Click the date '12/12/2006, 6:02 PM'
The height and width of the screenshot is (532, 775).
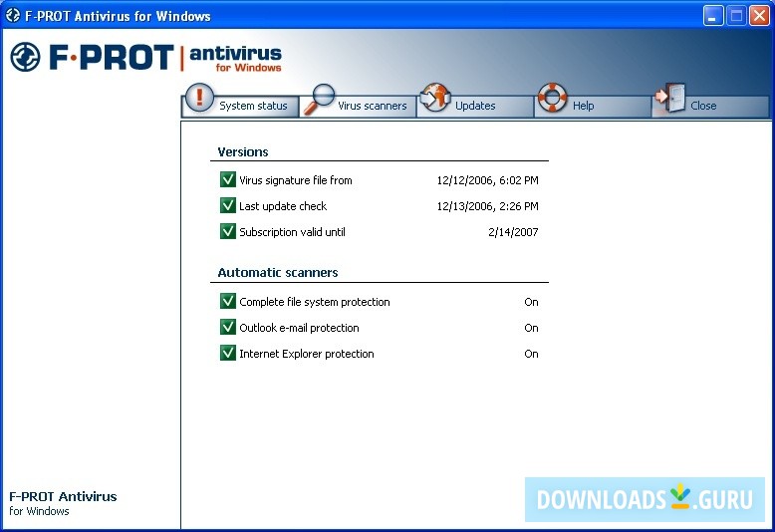tap(487, 180)
